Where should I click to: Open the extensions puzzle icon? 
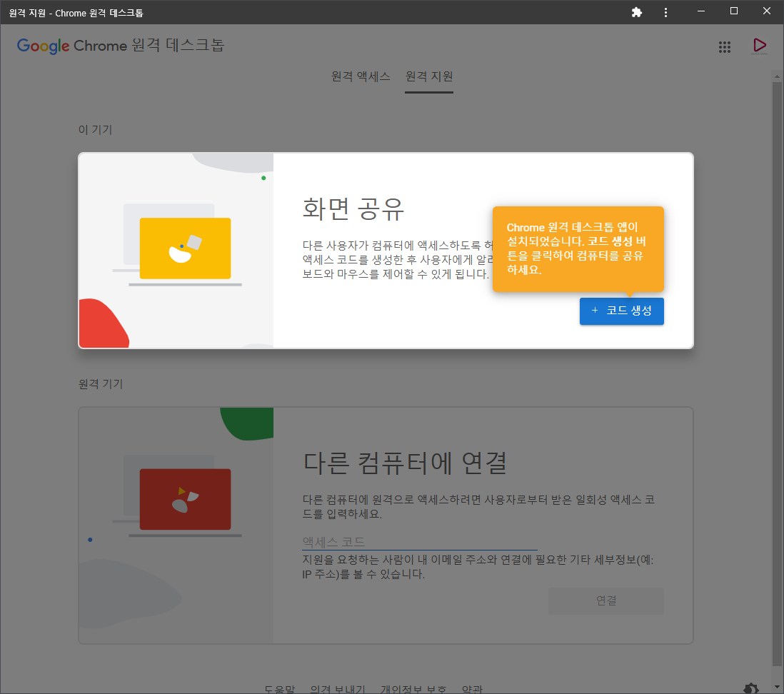click(x=636, y=13)
